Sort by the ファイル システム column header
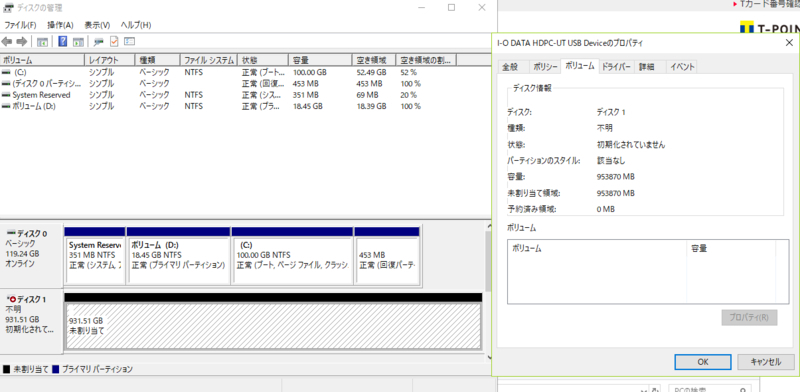 (209, 60)
